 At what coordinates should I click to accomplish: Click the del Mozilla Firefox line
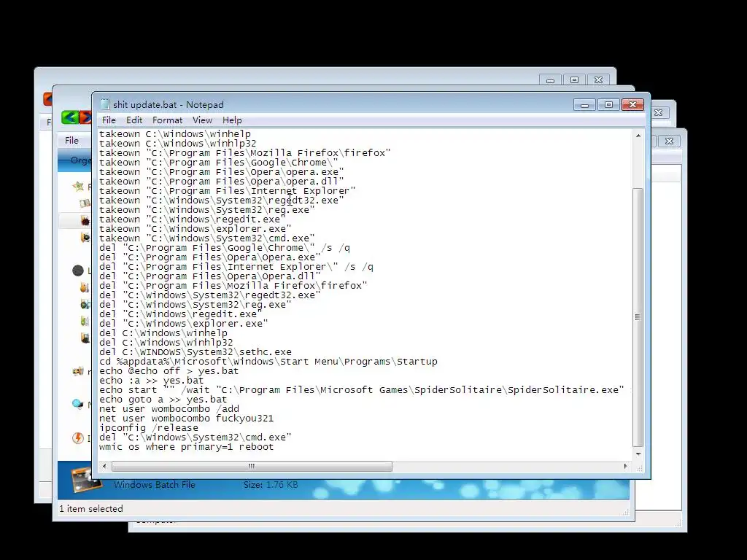233,286
